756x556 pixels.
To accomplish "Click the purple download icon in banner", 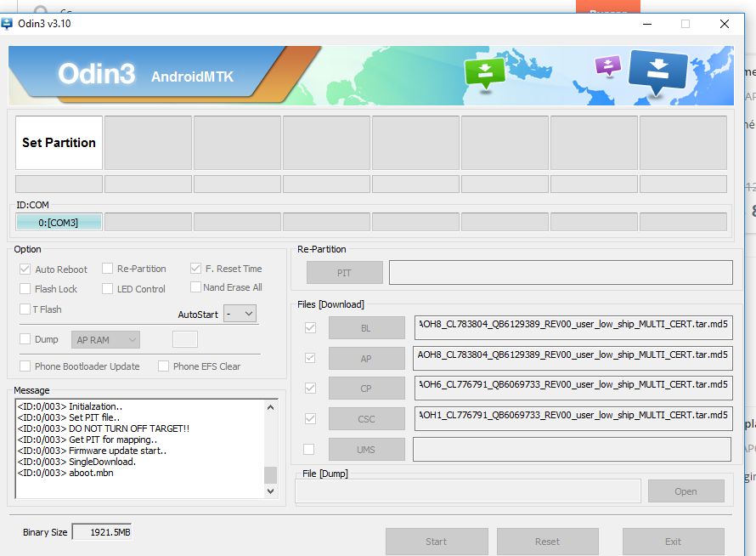I will 608,65.
